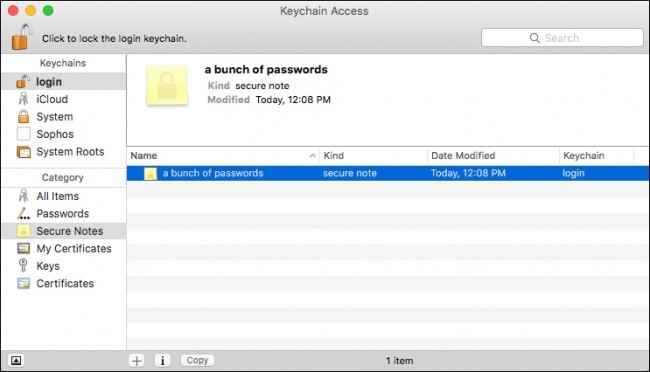Select the login keychain
650x372 pixels.
pos(63,82)
